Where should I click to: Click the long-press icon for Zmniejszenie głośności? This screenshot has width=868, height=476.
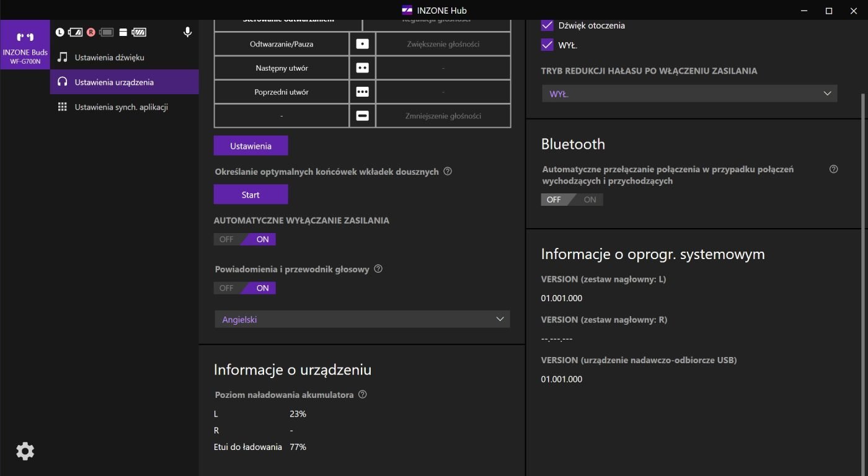pos(363,116)
